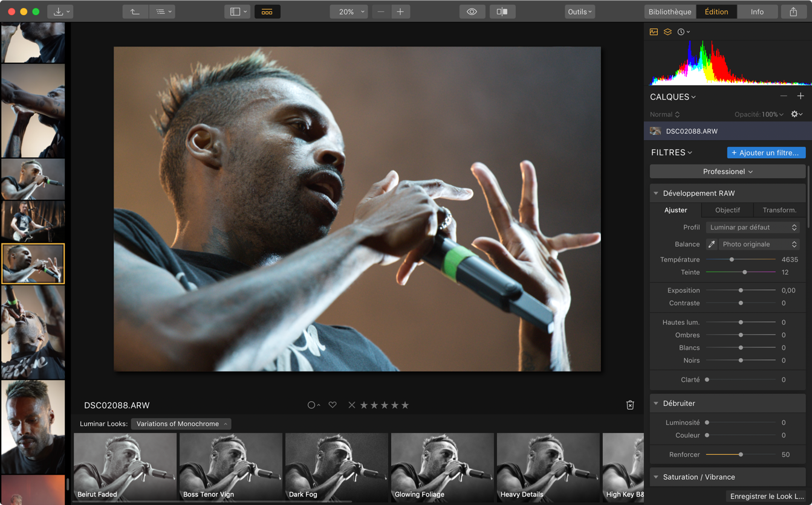Adjust the Exposition slider

741,291
